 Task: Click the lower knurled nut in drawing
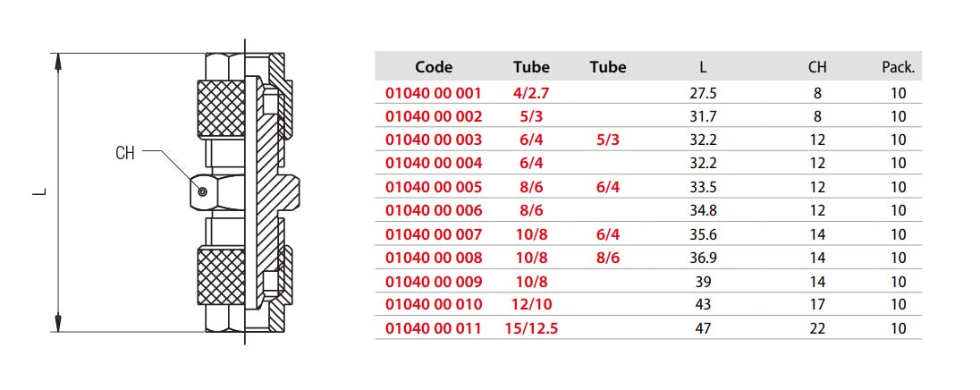221,276
